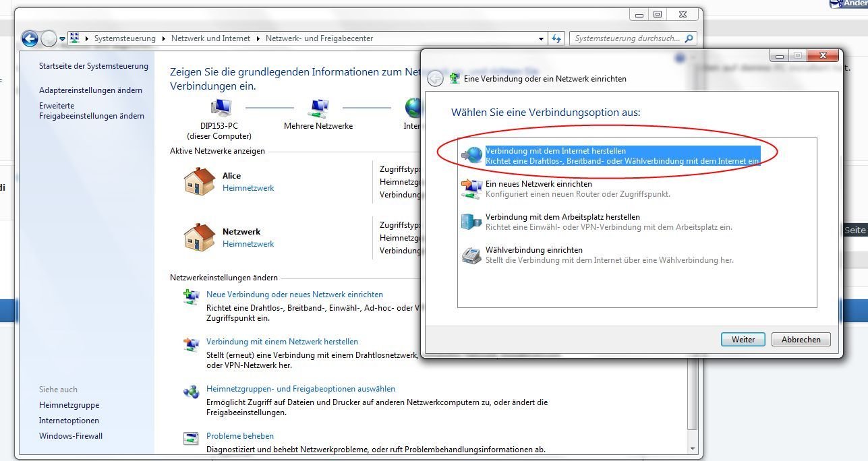Maximize the Systemsteuerung main window
Screen dimensions: 868x461
pos(658,14)
